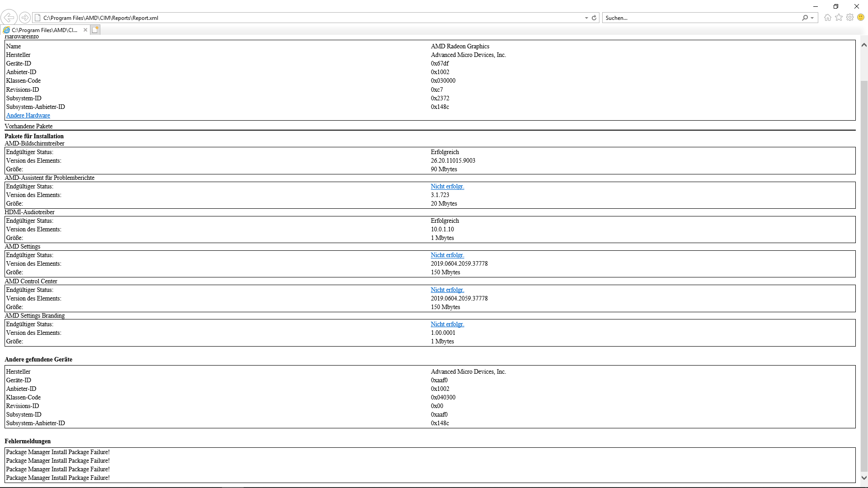Click inside the Suchen search field
The height and width of the screenshot is (488, 868).
tap(701, 18)
